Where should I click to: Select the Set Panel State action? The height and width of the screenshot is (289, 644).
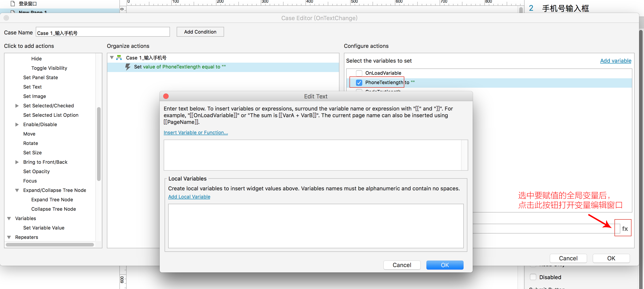40,77
